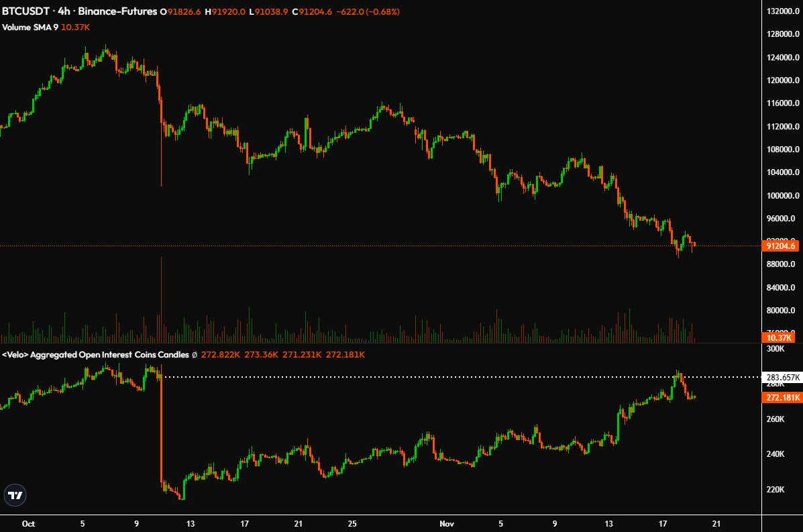Click the Nov label on time axis

tap(445, 523)
